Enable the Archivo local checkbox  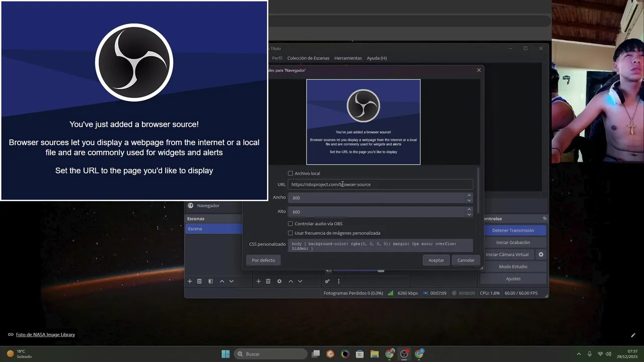click(x=290, y=173)
